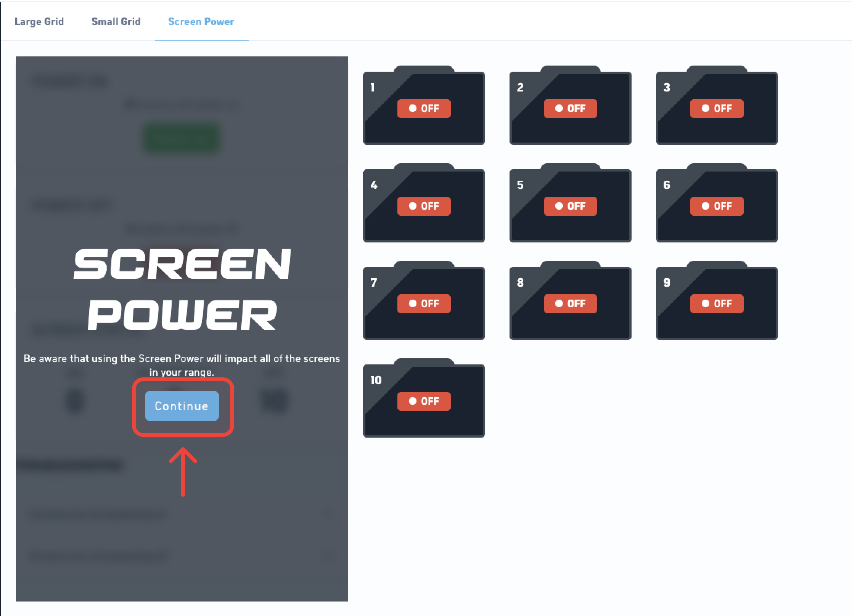Toggle screen 8 OFF badge
Screen dimensions: 852x616
click(570, 304)
